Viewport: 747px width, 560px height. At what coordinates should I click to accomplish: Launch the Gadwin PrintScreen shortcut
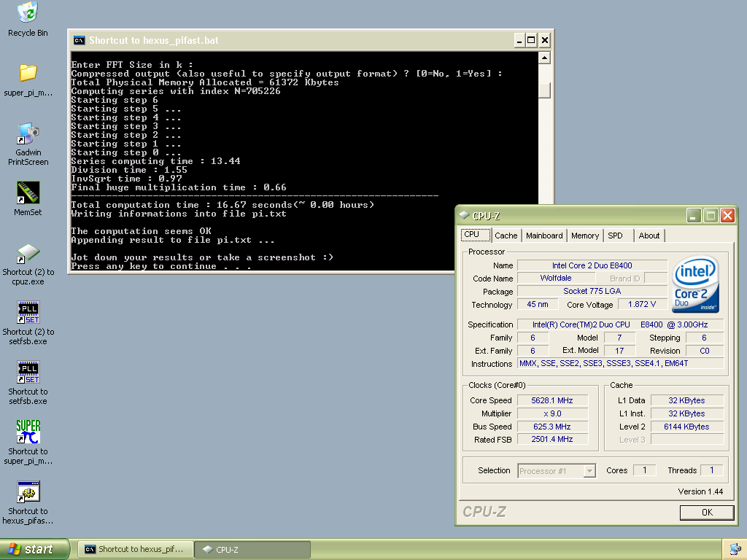(28, 144)
